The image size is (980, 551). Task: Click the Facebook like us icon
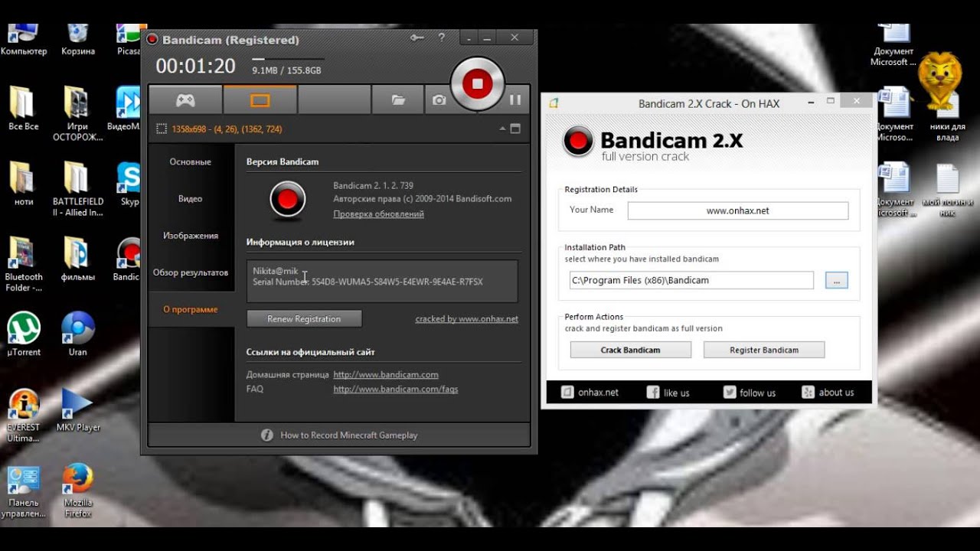pos(653,393)
